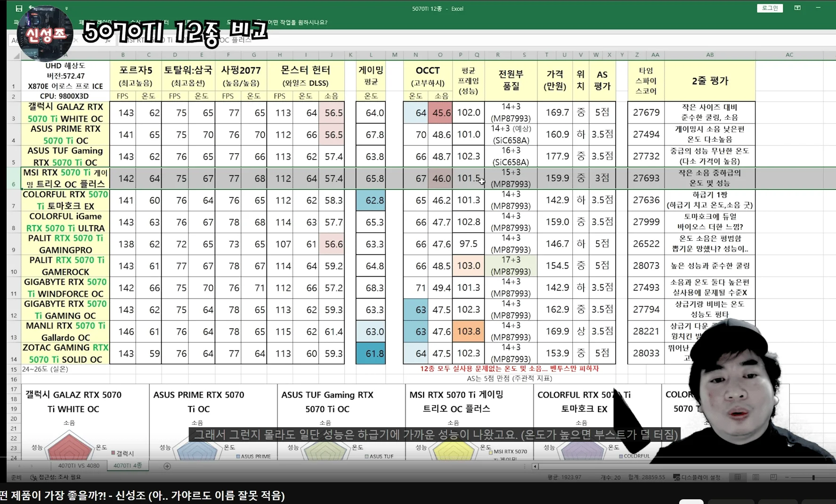836x504 pixels.
Task: Open 디스플레이 설정 in the status bar
Action: click(697, 477)
